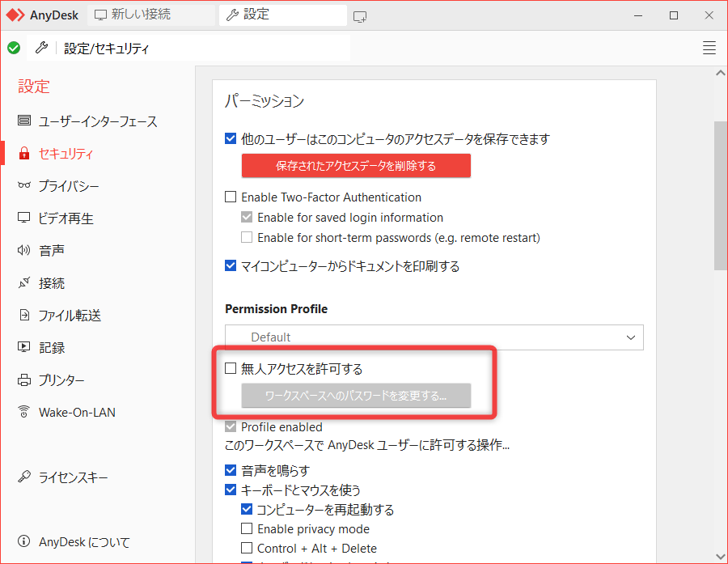Show 記録 settings
Image resolution: width=728 pixels, height=564 pixels.
[x=52, y=347]
